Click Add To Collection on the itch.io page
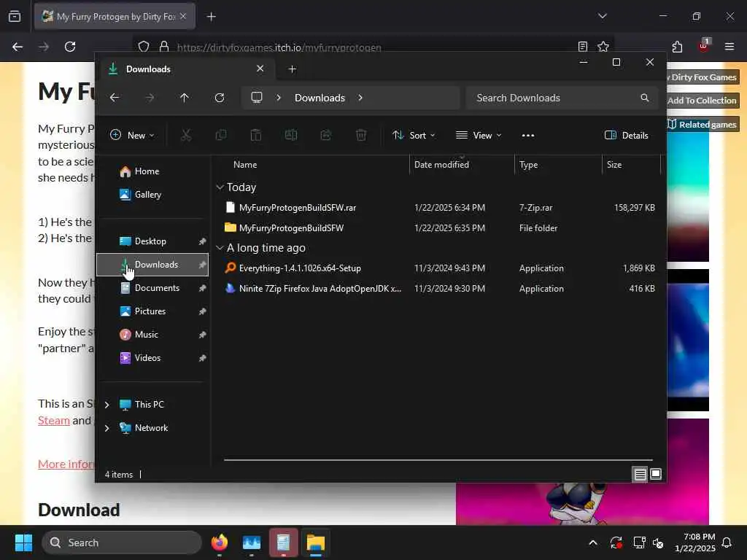The height and width of the screenshot is (560, 747). [x=702, y=101]
